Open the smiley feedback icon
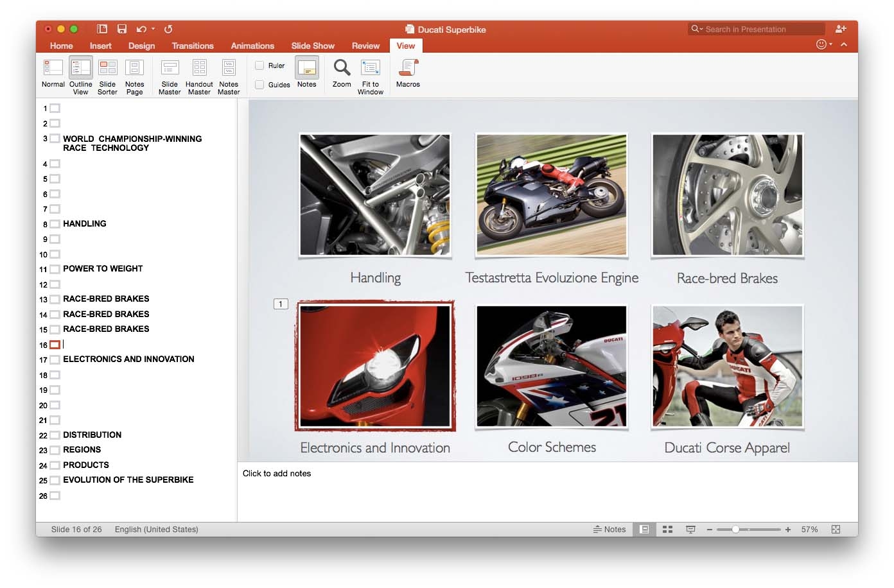894x588 pixels. pos(821,44)
